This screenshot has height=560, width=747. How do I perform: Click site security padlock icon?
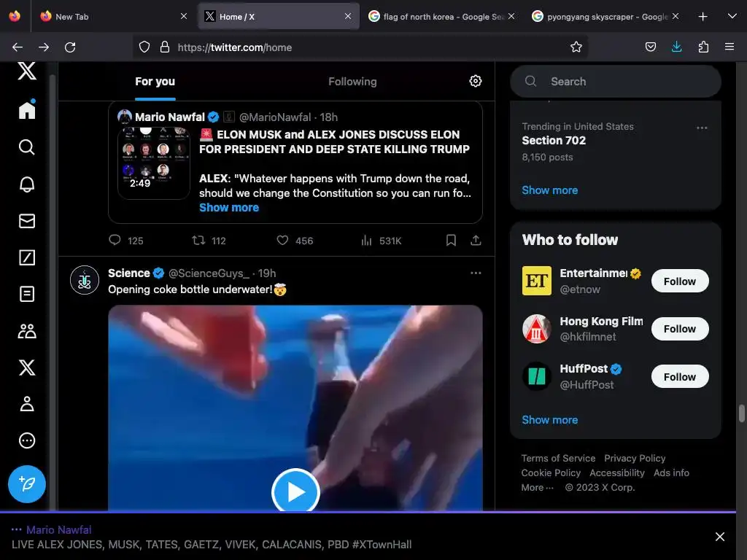164,47
